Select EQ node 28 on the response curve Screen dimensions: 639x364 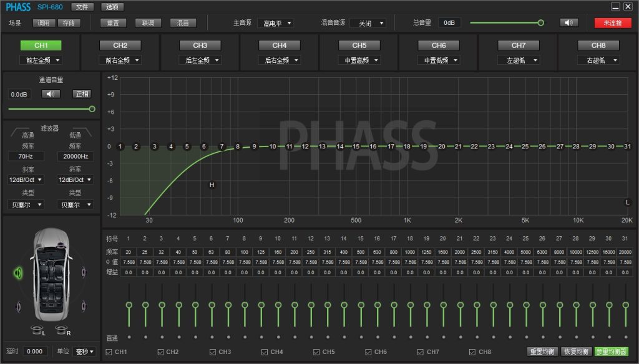(576, 146)
